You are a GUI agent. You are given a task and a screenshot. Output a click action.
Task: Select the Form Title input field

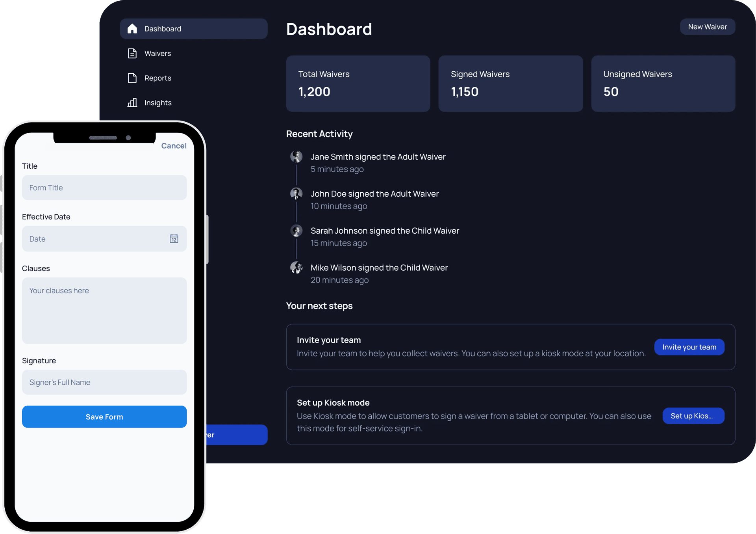point(104,187)
